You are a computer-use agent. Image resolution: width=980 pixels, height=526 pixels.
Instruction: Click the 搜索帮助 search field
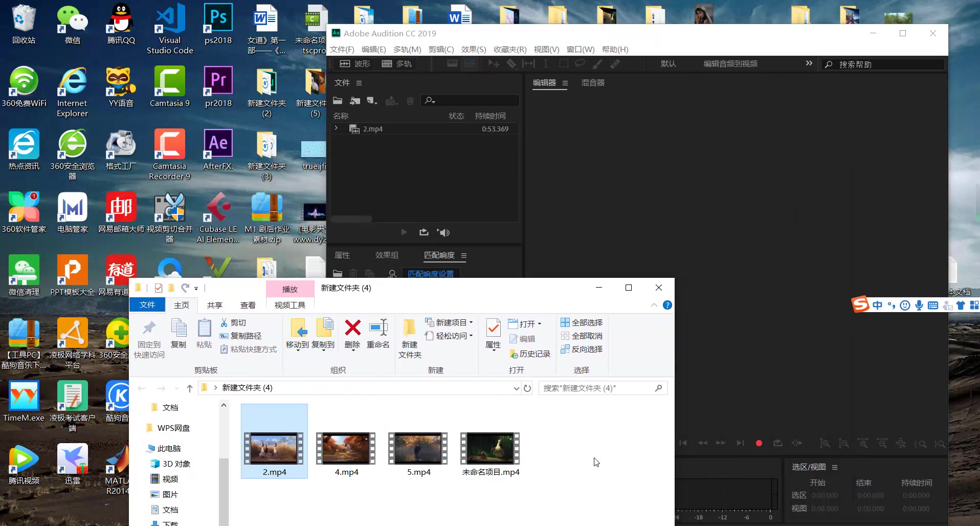click(883, 64)
